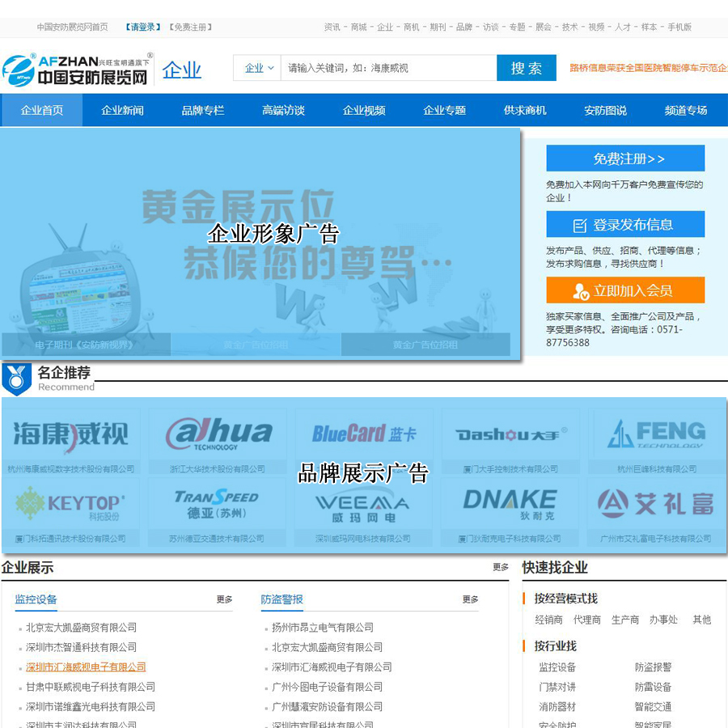Screen dimensions: 728x728
Task: Click 更多 beside 企业展示 heading
Action: tap(501, 567)
